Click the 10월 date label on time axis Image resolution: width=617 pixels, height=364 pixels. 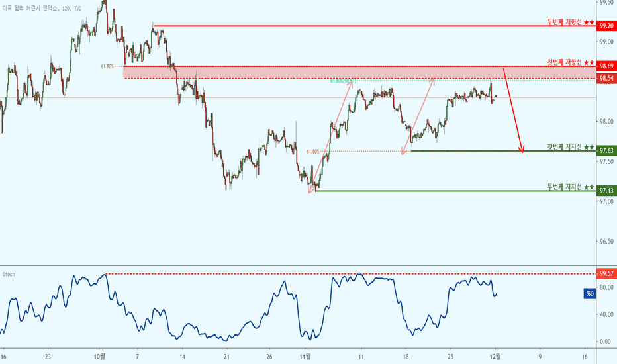tap(99, 357)
